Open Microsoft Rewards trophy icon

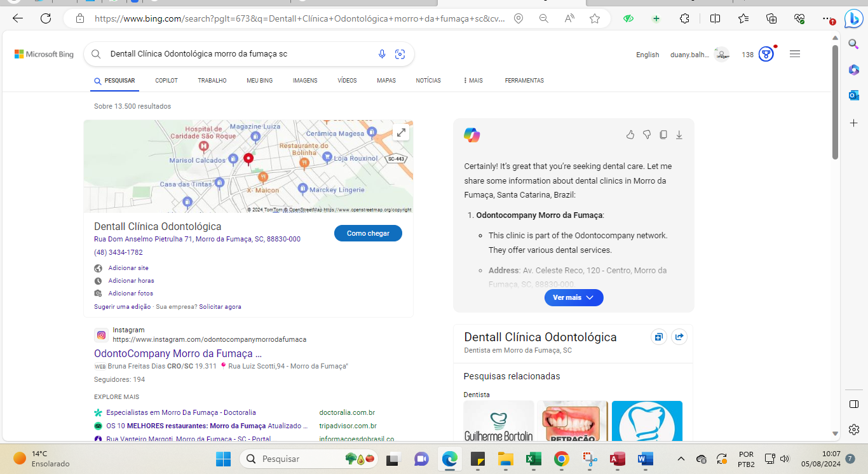pos(766,55)
